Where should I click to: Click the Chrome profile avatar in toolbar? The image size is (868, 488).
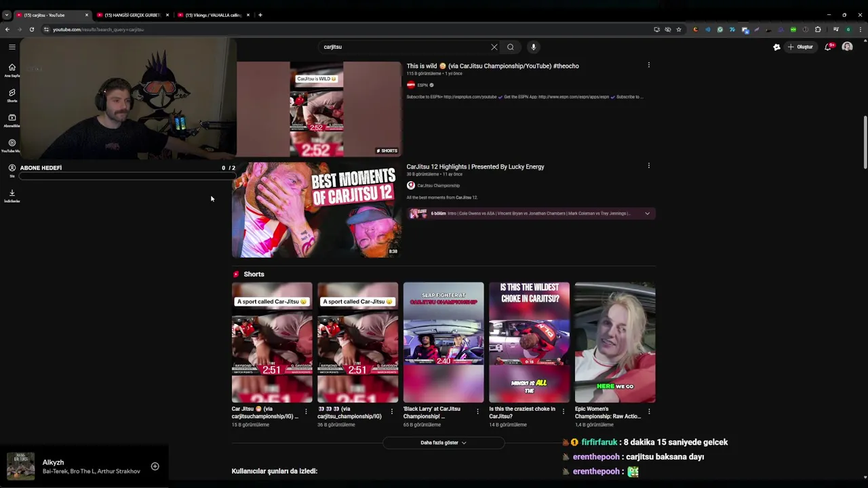click(848, 29)
